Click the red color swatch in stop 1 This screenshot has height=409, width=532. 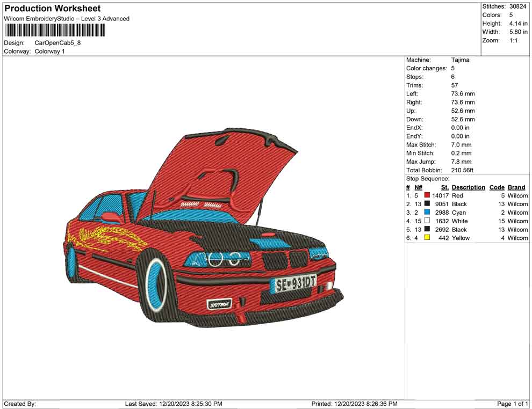pos(427,196)
